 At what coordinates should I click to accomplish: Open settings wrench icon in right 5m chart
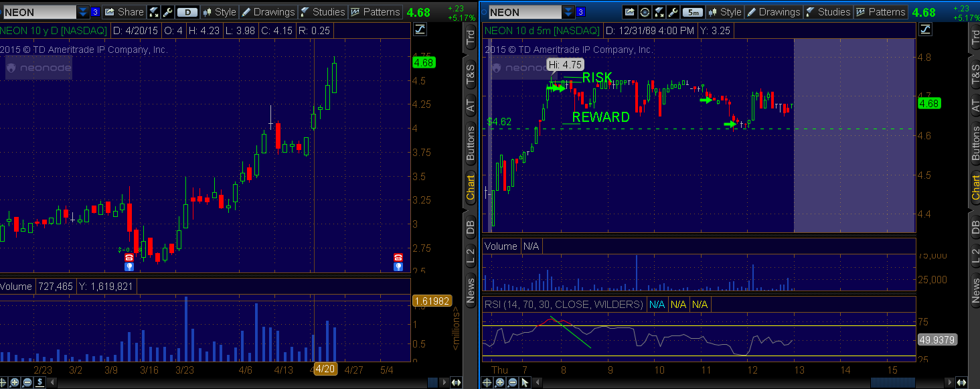pos(673,12)
